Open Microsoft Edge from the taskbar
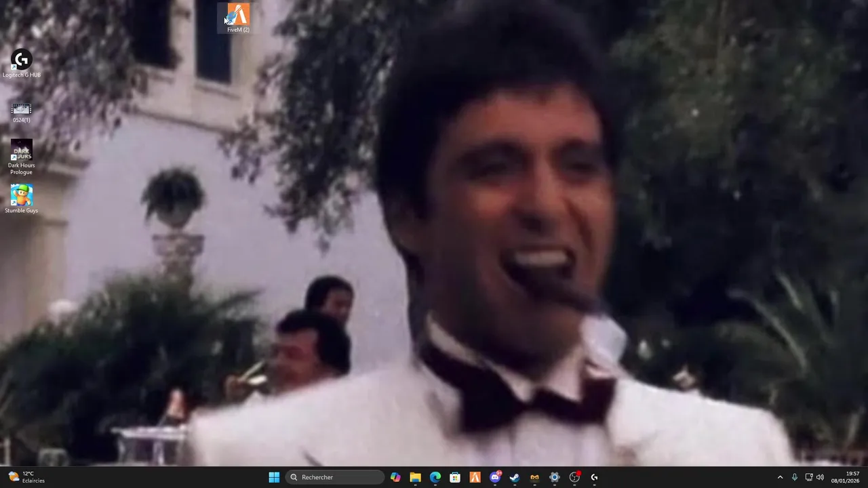 (435, 477)
